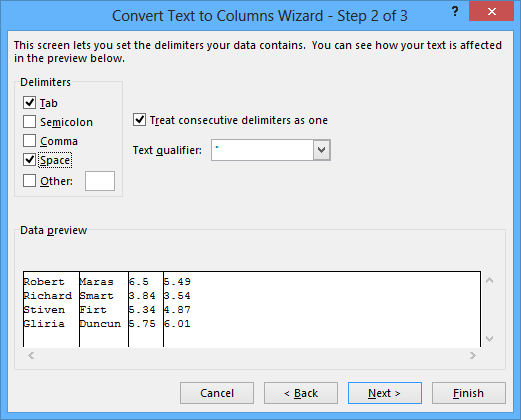The width and height of the screenshot is (521, 420).
Task: Select the Robert column in data preview
Action: coord(51,309)
